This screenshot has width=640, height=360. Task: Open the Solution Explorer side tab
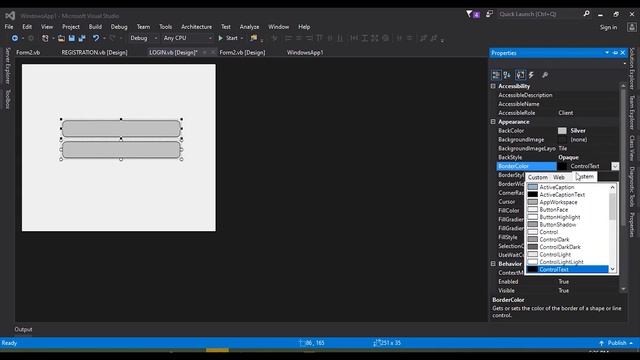pyautogui.click(x=632, y=69)
